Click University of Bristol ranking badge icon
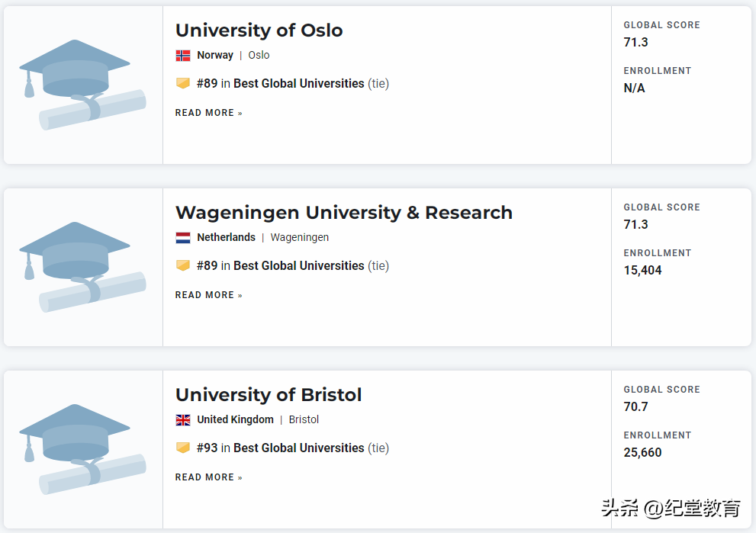 [183, 448]
